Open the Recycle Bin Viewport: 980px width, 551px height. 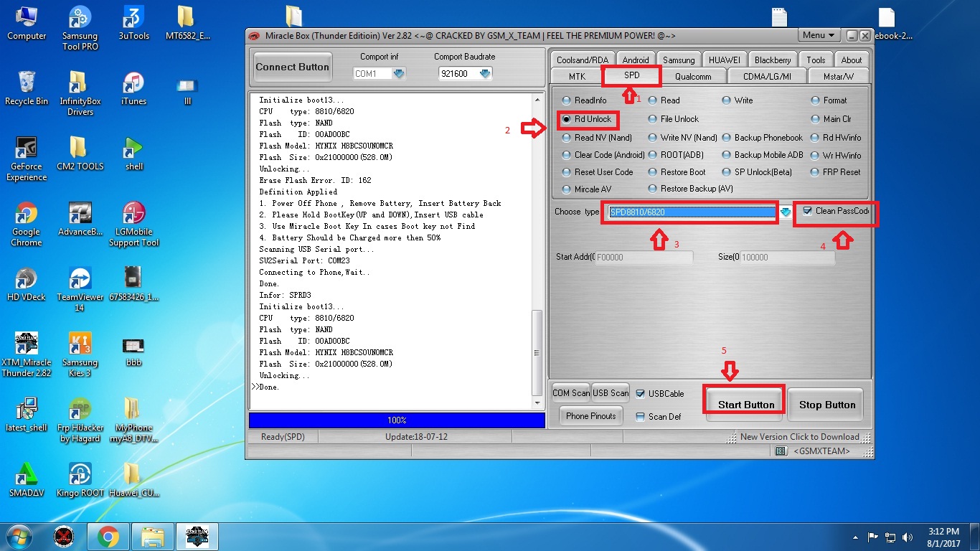(x=27, y=88)
